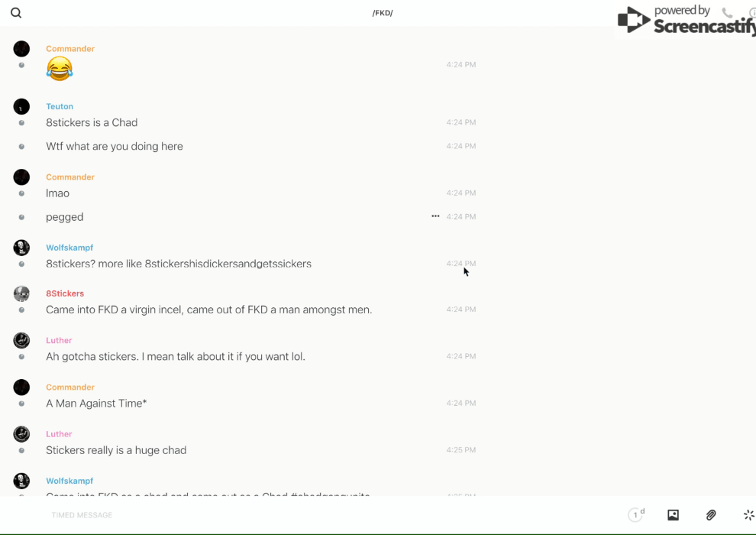Click the "A Man Against Time*" message
Viewport: 756px width, 535px height.
[x=96, y=403]
